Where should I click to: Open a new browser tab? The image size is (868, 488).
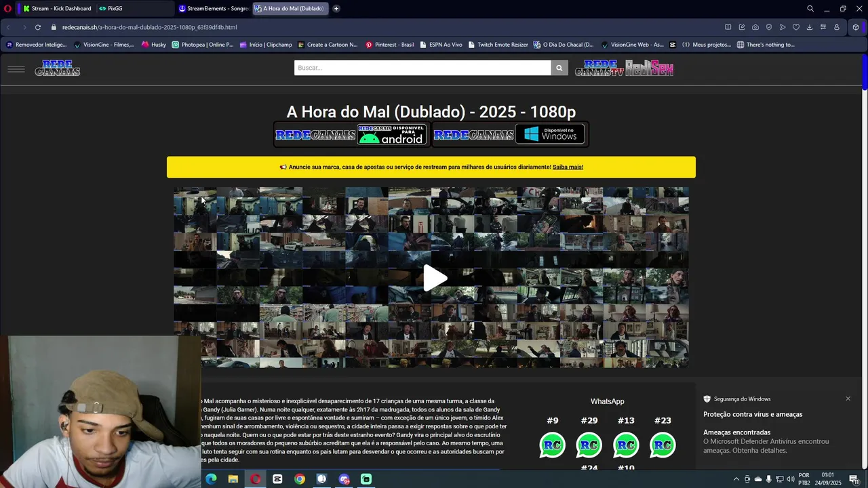(336, 9)
